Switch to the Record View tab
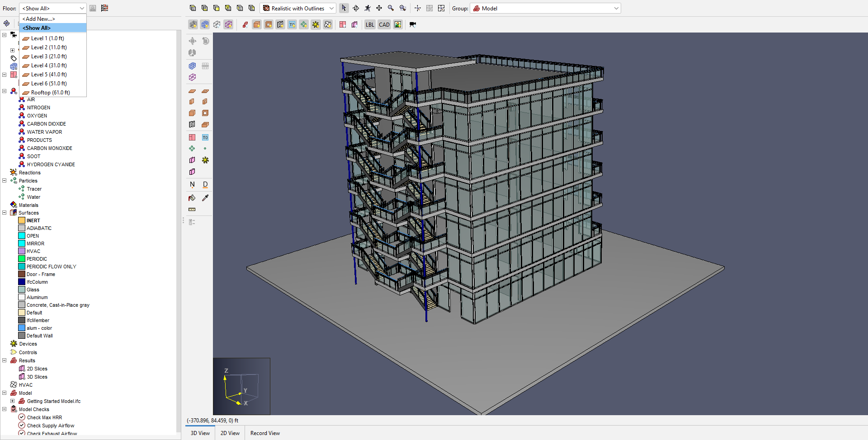 click(265, 433)
